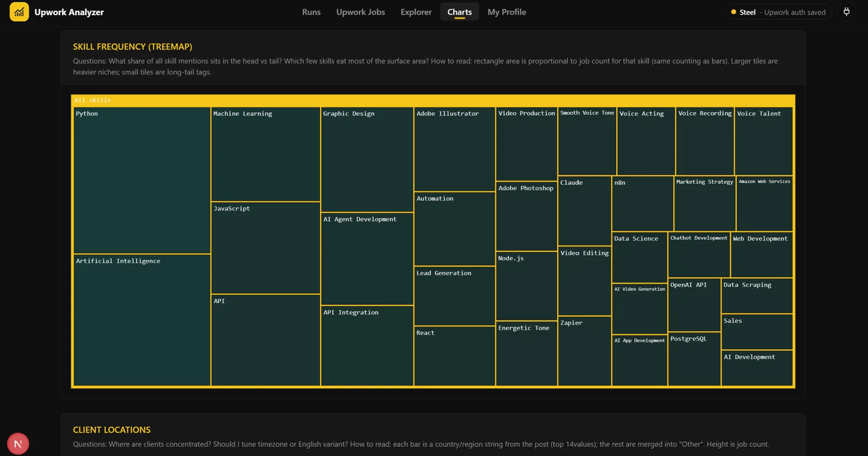The width and height of the screenshot is (868, 456).
Task: Click the React tile
Action: [x=455, y=356]
